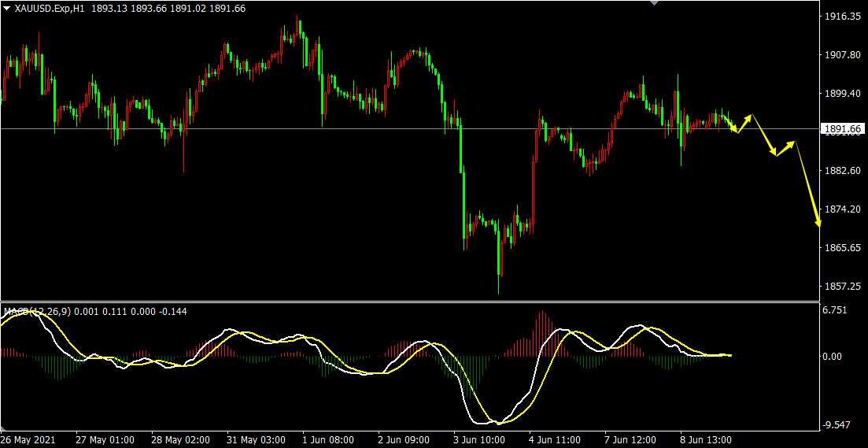The width and height of the screenshot is (868, 448).
Task: Click the divider between price chart and MACD
Action: point(409,301)
